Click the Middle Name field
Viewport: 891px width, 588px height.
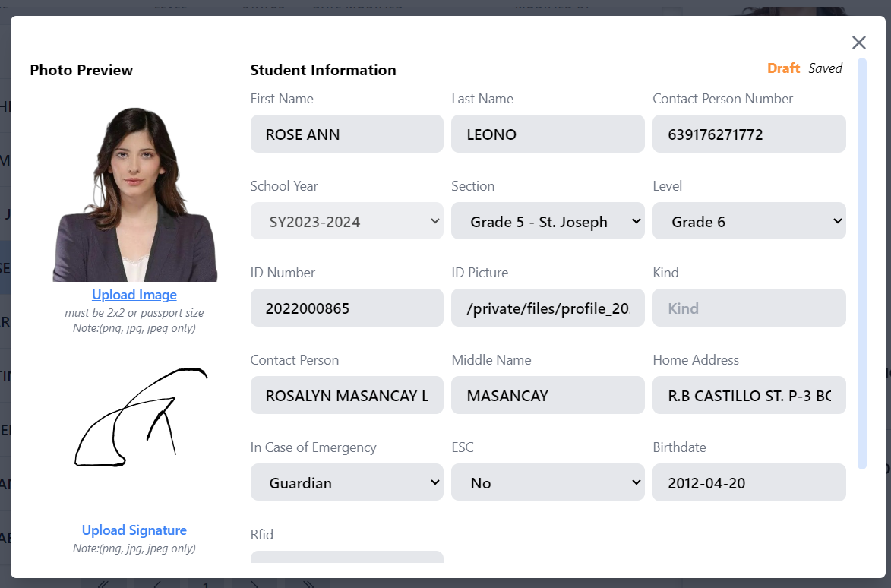[548, 396]
